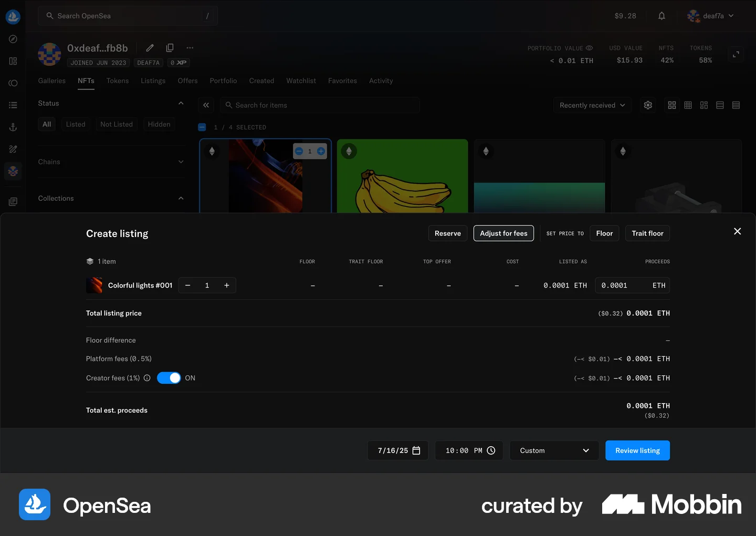The width and height of the screenshot is (756, 536).
Task: Close the Create listing panel
Action: tap(737, 231)
